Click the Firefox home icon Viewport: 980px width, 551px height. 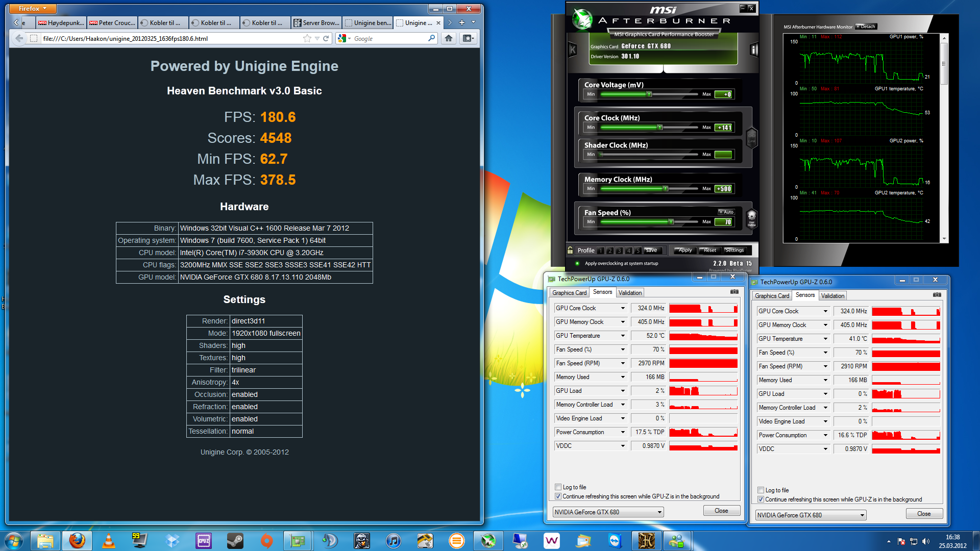(x=448, y=38)
